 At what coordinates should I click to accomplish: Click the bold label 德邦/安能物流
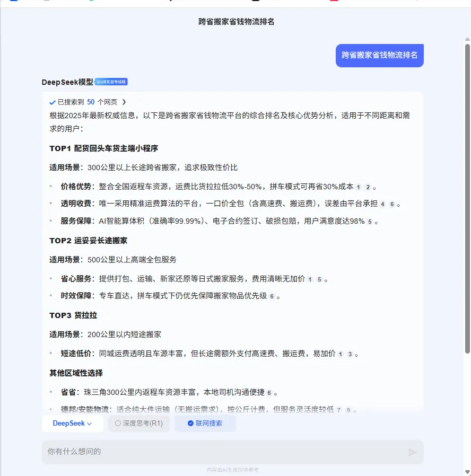point(85,410)
